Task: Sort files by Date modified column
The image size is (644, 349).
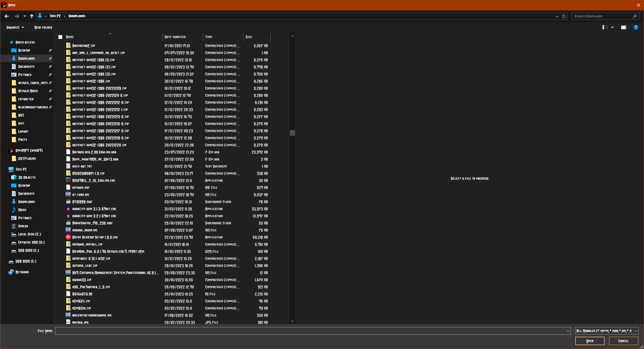Action: pos(175,37)
